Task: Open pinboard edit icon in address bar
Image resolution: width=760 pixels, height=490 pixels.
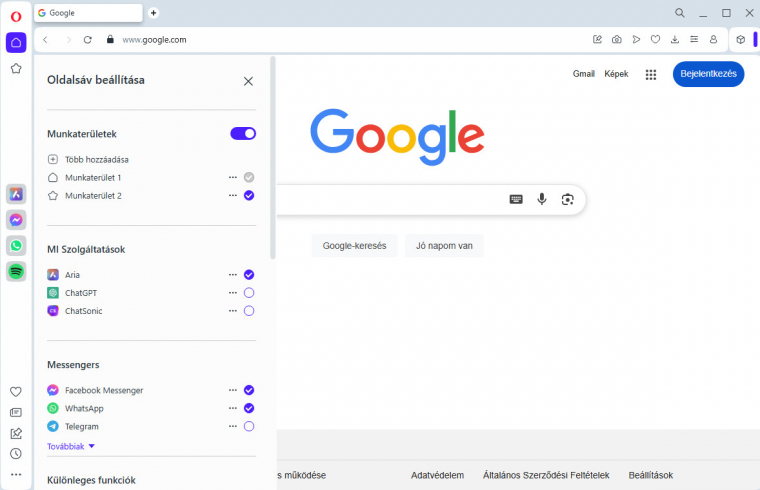Action: pos(597,40)
